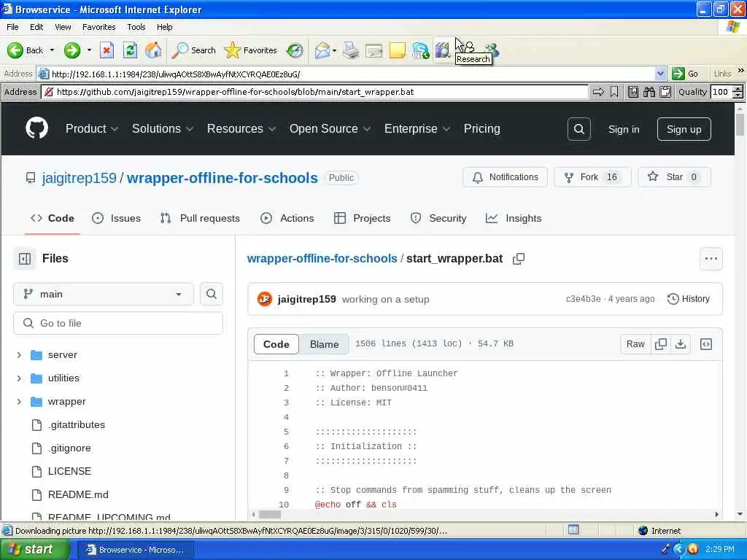Switch to Blame view toggle

point(324,344)
